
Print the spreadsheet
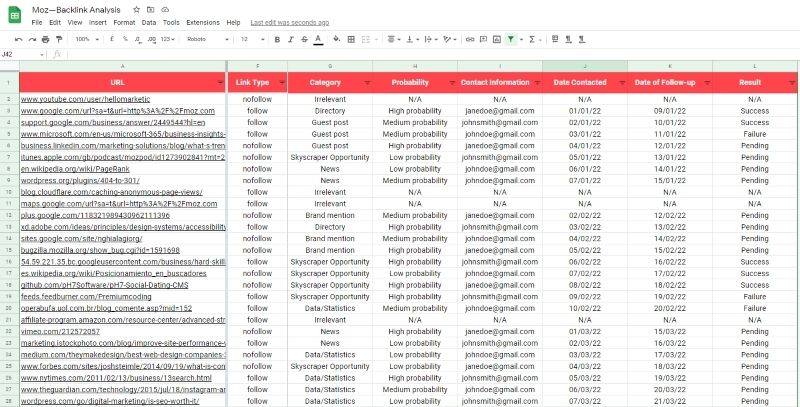45,39
